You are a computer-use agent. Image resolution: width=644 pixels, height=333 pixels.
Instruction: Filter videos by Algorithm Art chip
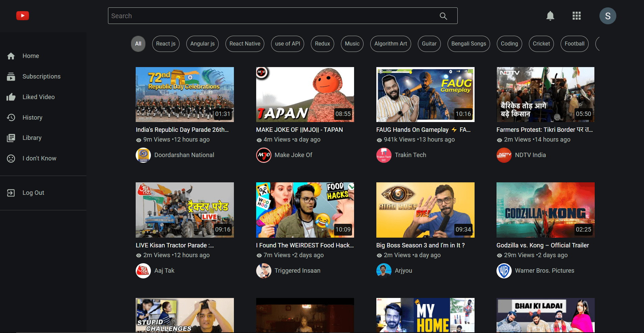(391, 44)
